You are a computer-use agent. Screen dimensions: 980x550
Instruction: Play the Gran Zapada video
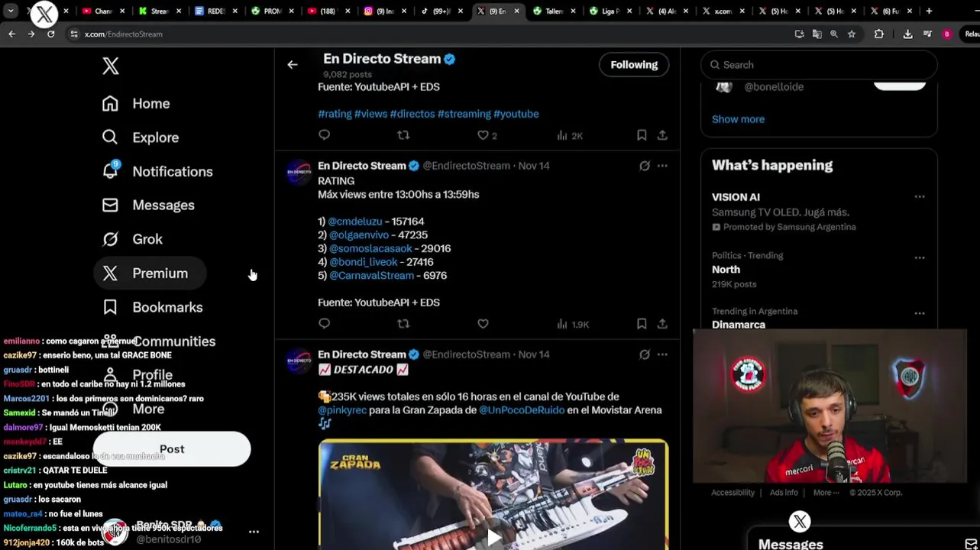point(493,538)
